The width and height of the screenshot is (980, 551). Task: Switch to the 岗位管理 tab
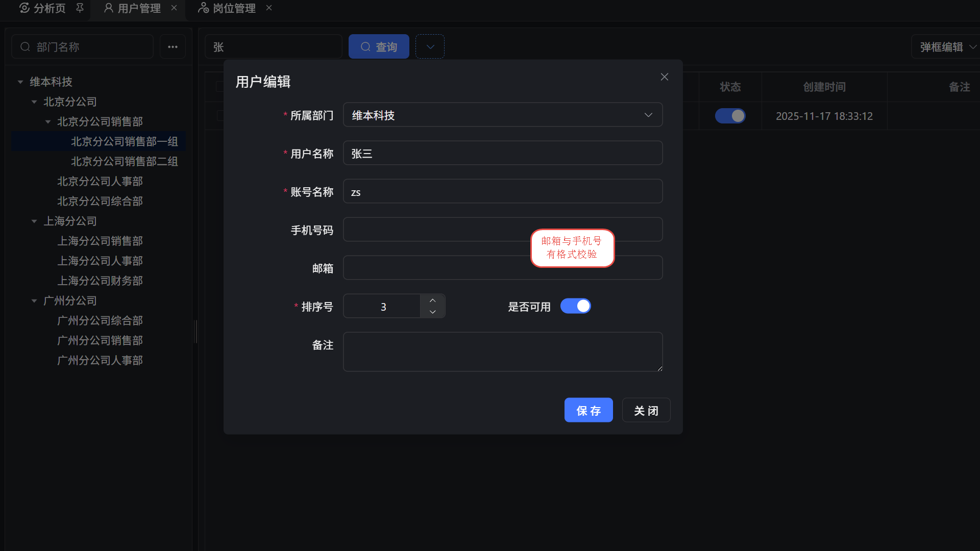point(234,8)
